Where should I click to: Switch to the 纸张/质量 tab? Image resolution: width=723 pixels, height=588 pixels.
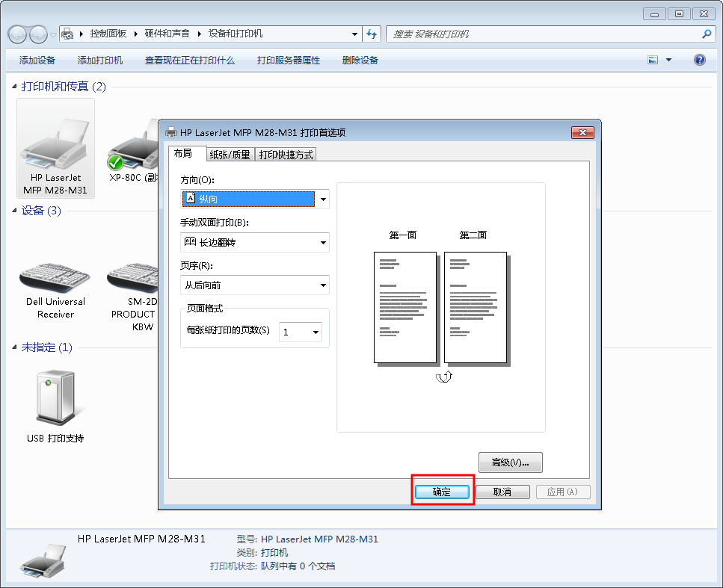click(230, 155)
